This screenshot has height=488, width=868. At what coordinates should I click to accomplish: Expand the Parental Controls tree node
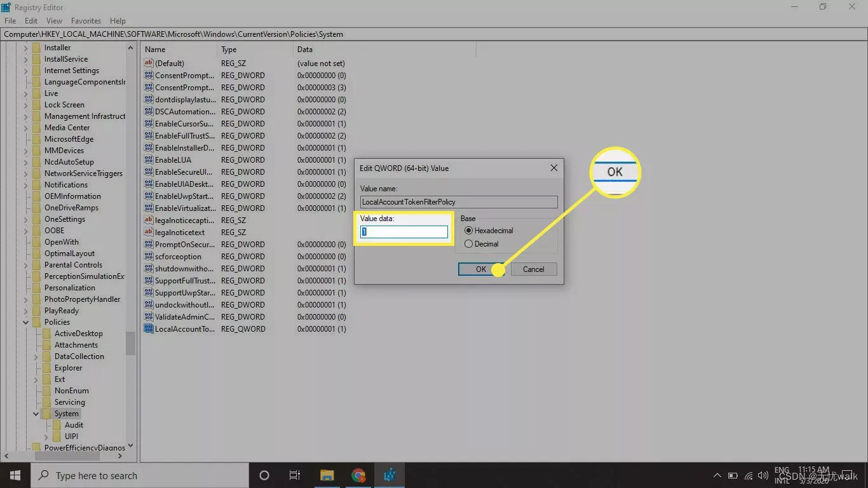[26, 265]
